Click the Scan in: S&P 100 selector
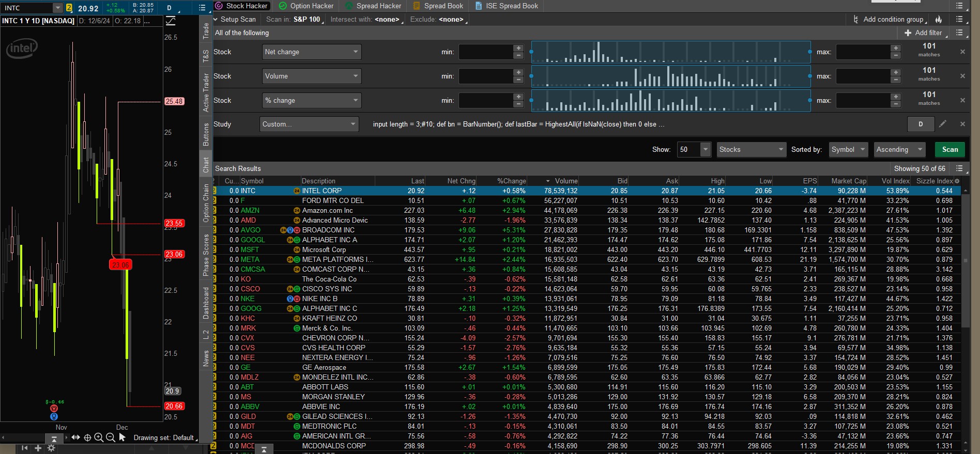Image resolution: width=980 pixels, height=454 pixels. click(x=295, y=19)
